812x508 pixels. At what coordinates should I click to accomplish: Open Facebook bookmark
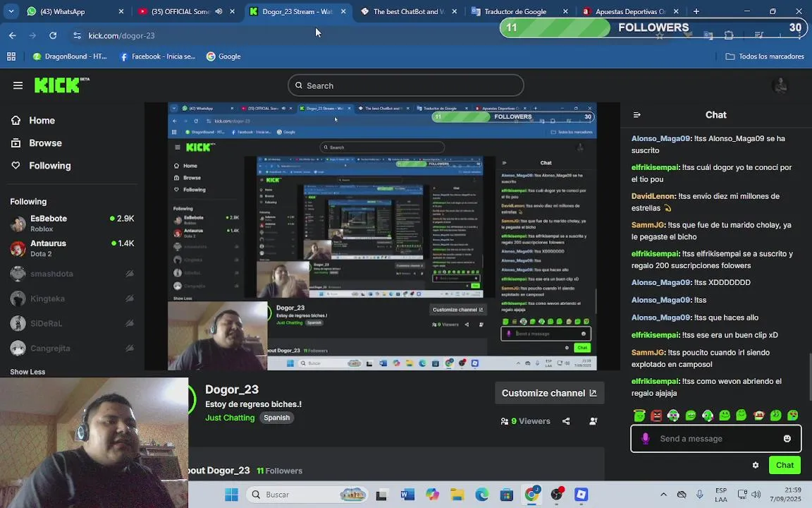(x=157, y=56)
